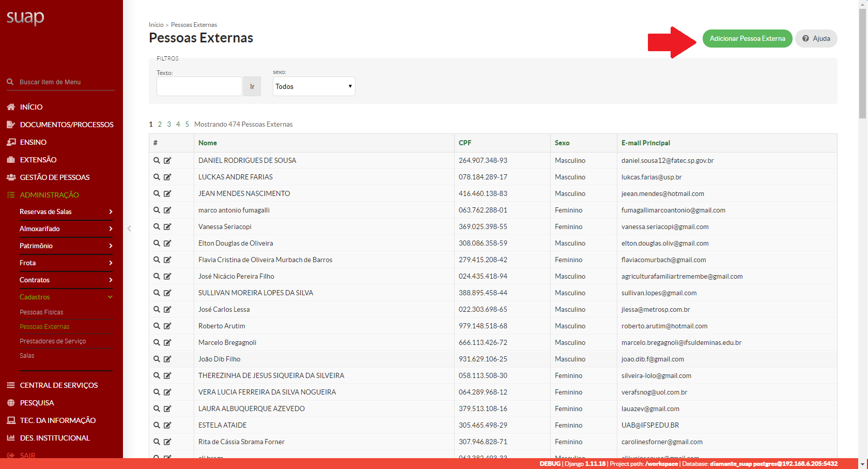The image size is (868, 469).
Task: View José Carlos Lessa details
Action: click(x=157, y=309)
